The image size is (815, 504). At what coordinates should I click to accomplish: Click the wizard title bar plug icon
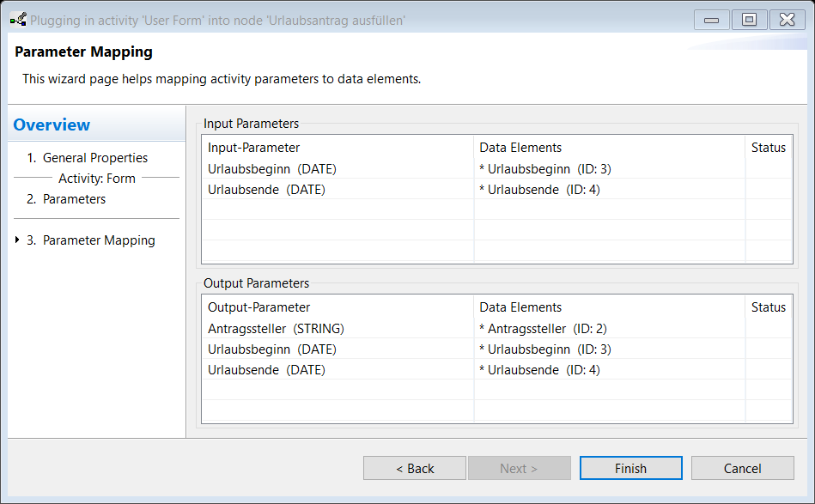click(18, 20)
